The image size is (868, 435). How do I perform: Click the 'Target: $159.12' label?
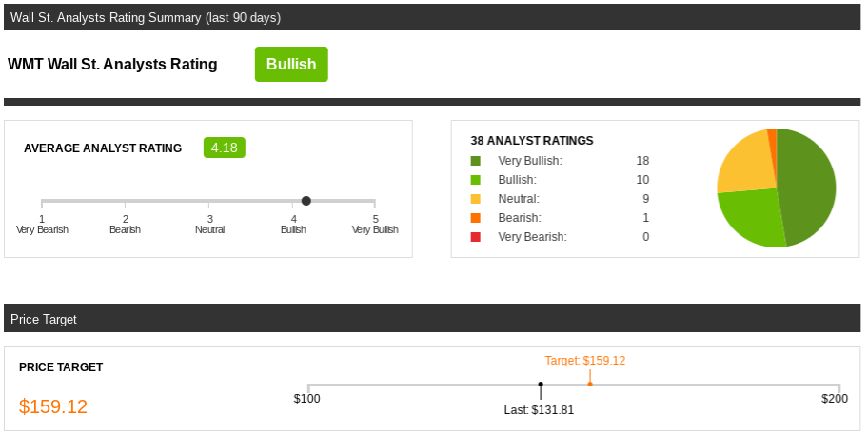585,361
